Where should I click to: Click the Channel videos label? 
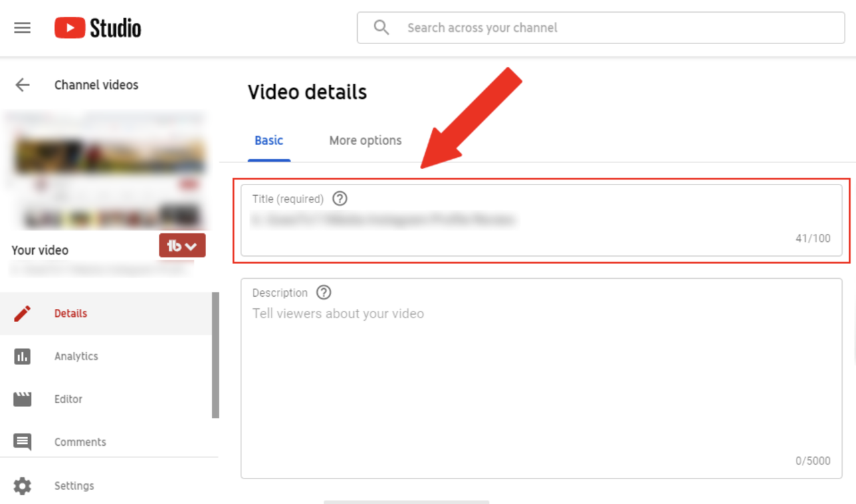pos(96,85)
